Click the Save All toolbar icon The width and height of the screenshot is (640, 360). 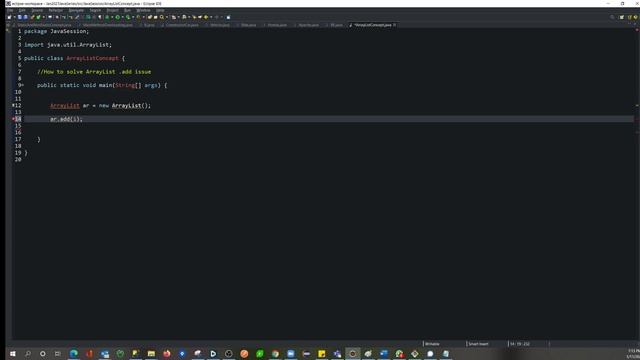click(x=25, y=17)
